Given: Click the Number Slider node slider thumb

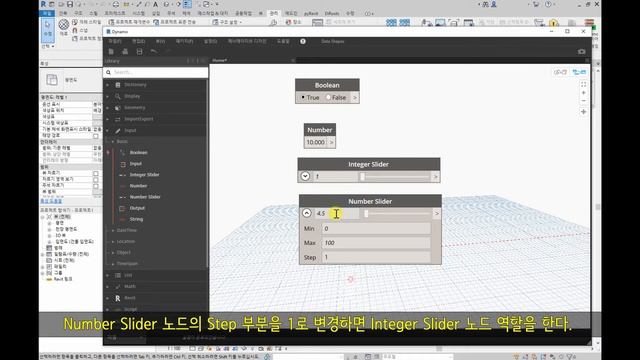Looking at the screenshot, I should tap(366, 213).
